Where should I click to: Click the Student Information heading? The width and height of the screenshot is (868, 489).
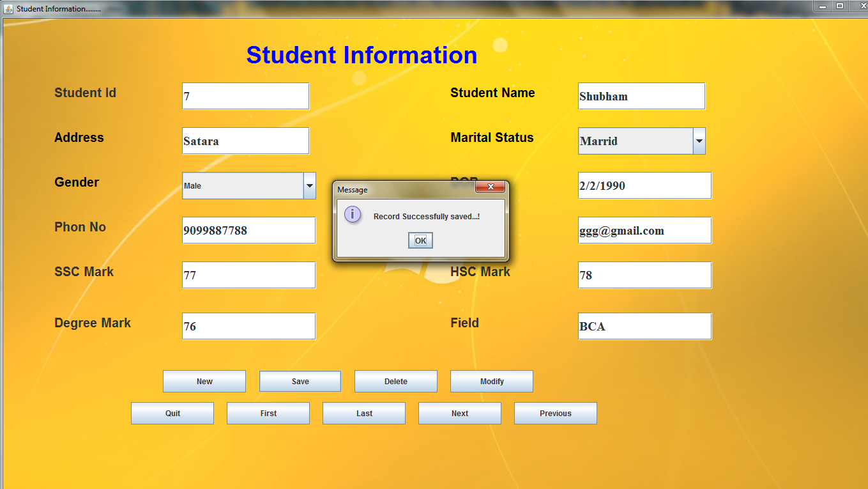[x=362, y=55]
